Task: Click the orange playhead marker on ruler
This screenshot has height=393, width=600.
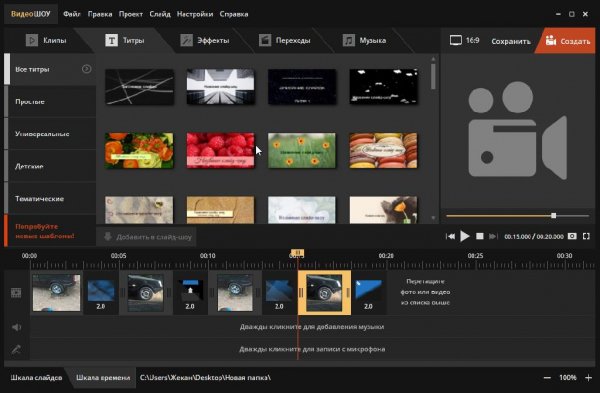Action: pyautogui.click(x=297, y=253)
